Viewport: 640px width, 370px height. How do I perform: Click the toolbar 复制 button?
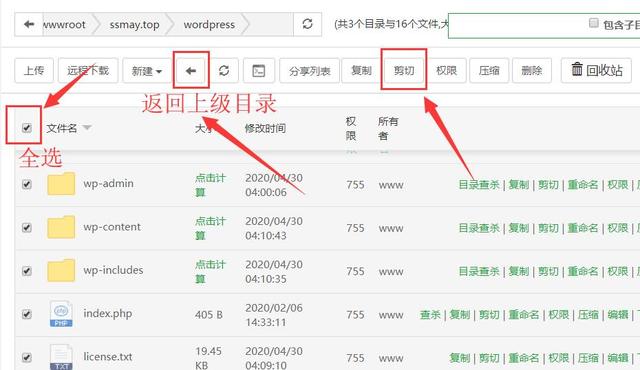(x=361, y=71)
